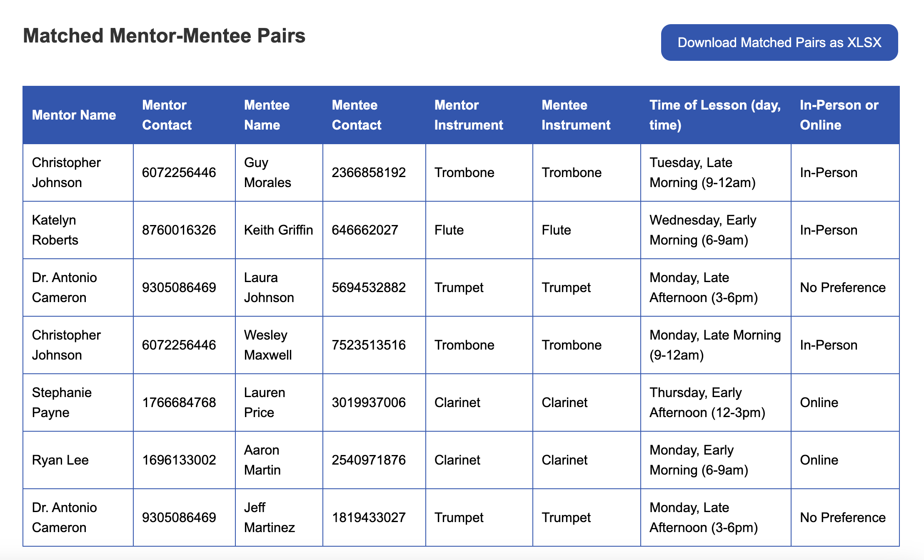Click contact number 2540971876
Image resolution: width=924 pixels, height=560 pixels.
click(x=369, y=460)
